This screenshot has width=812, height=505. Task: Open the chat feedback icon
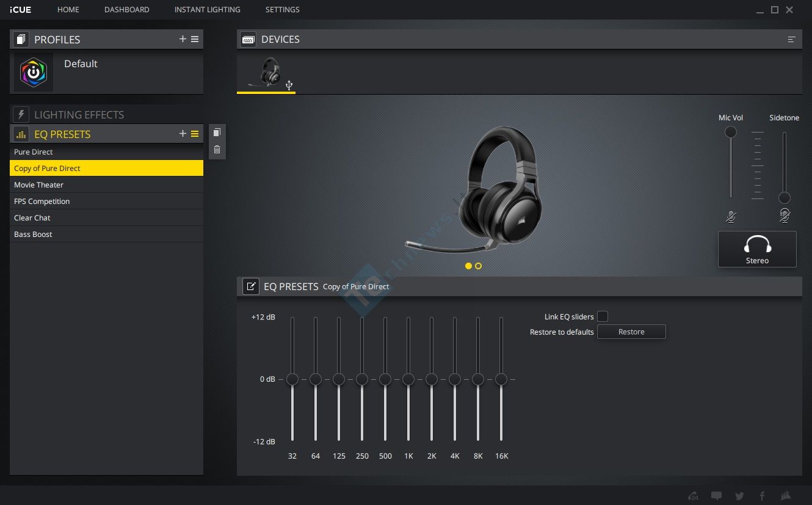[x=716, y=496]
